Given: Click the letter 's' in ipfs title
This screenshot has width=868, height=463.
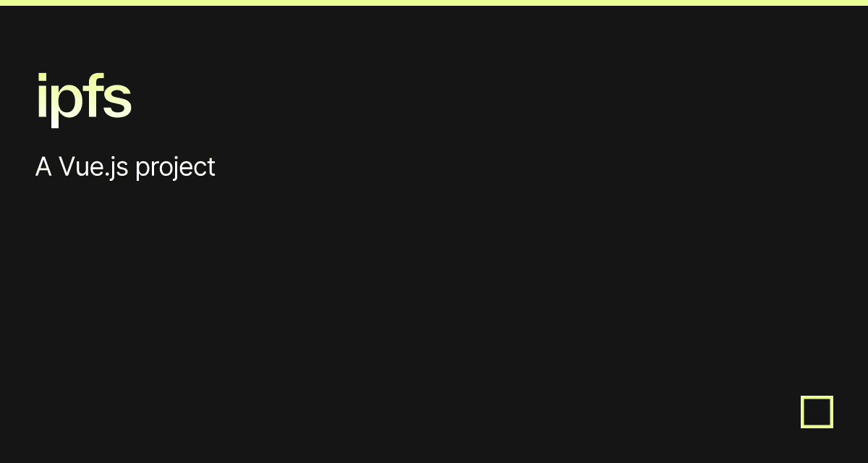Looking at the screenshot, I should 118,101.
